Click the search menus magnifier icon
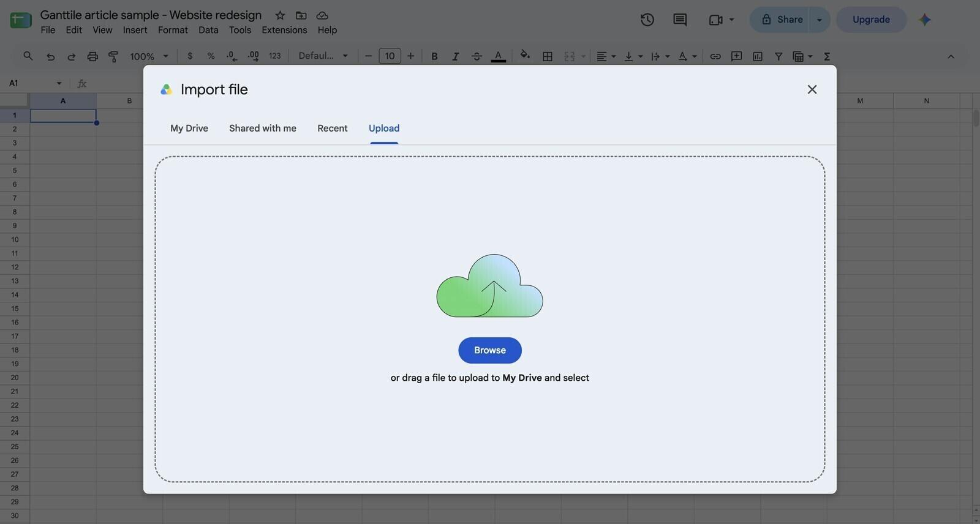 pos(28,56)
